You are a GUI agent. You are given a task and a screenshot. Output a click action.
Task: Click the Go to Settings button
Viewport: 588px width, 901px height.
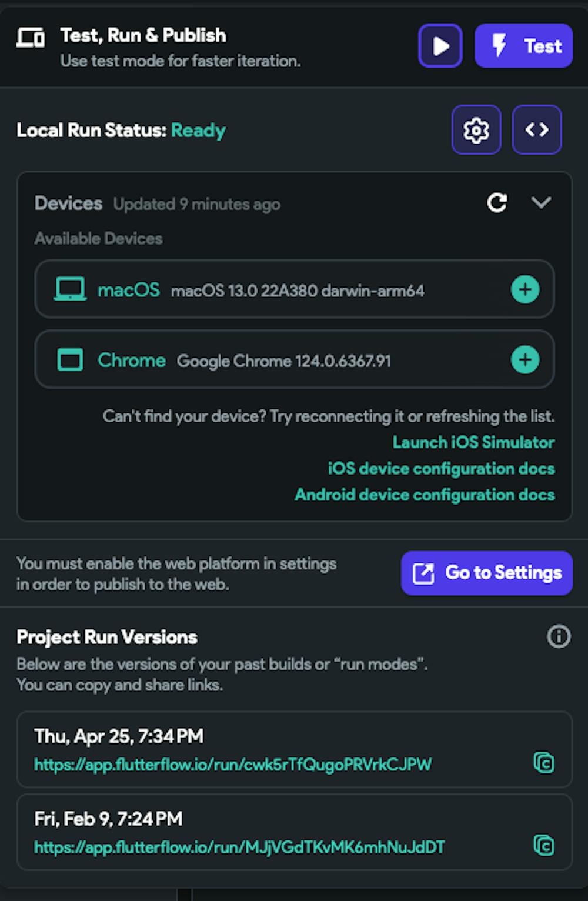(x=487, y=573)
